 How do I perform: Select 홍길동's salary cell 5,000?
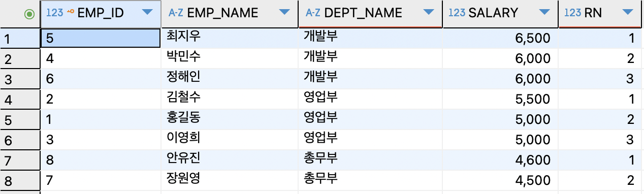500,119
